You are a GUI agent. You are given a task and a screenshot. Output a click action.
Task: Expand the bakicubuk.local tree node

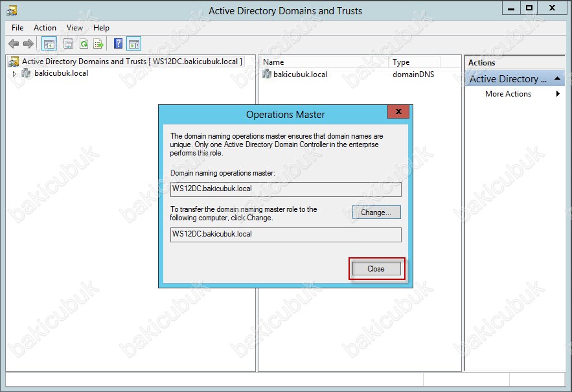(14, 74)
